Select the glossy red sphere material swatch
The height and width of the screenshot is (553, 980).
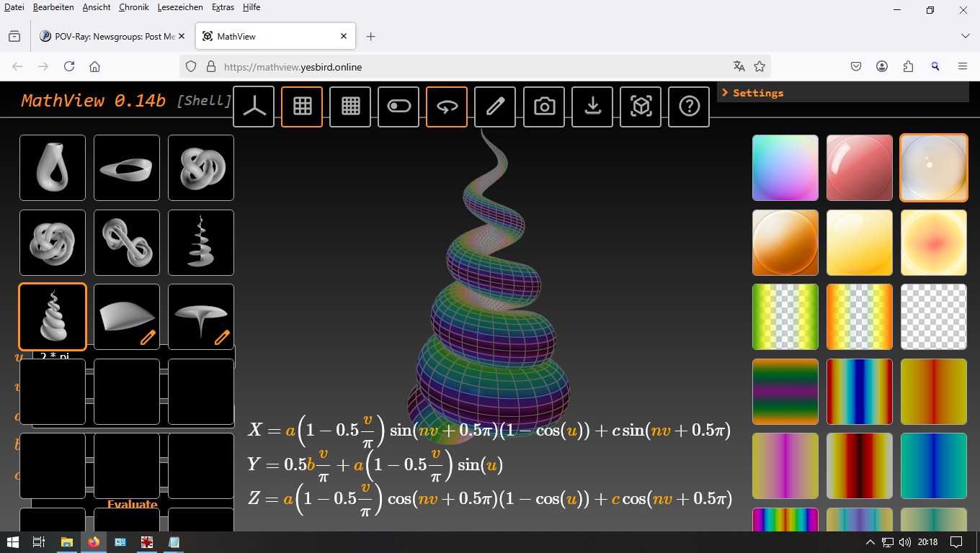[860, 168]
